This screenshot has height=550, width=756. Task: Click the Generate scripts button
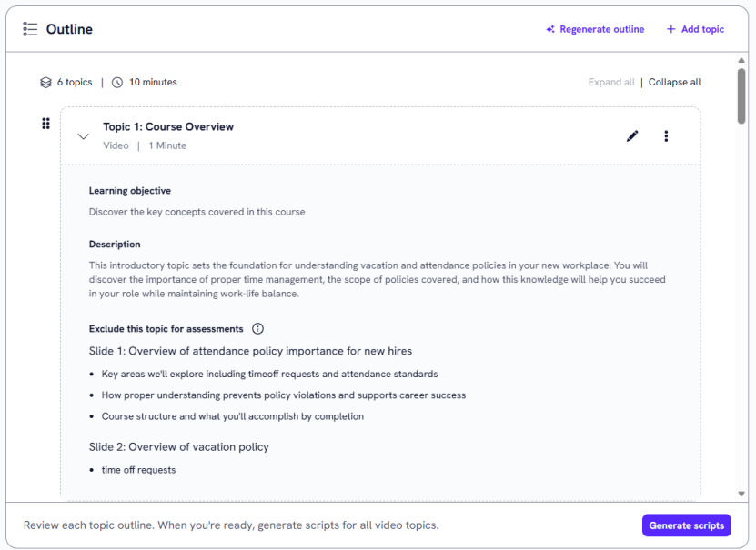click(x=686, y=525)
